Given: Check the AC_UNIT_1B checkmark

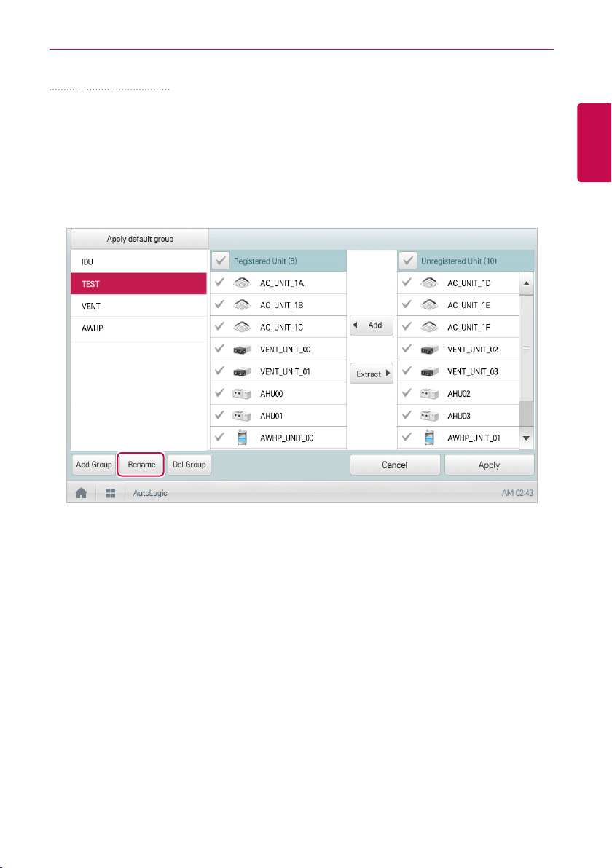Looking at the screenshot, I should [x=220, y=304].
